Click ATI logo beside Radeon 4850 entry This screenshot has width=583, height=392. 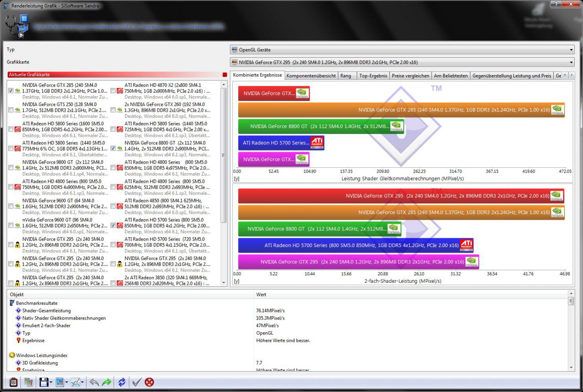120,206
